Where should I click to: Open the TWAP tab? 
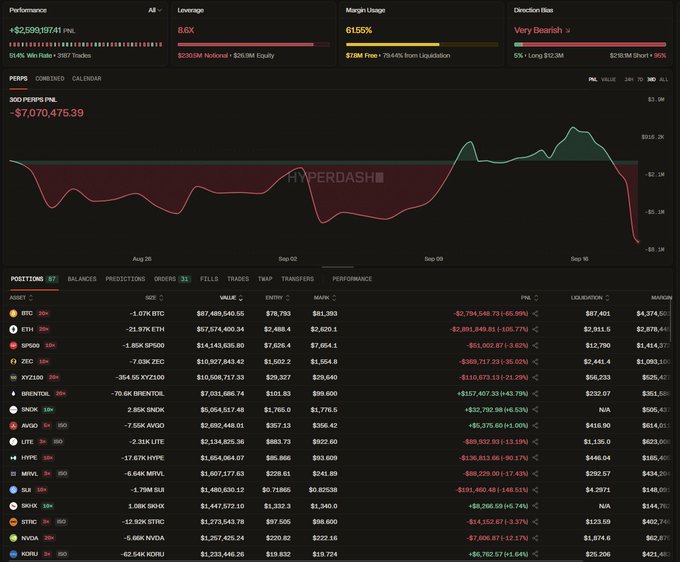pos(265,279)
